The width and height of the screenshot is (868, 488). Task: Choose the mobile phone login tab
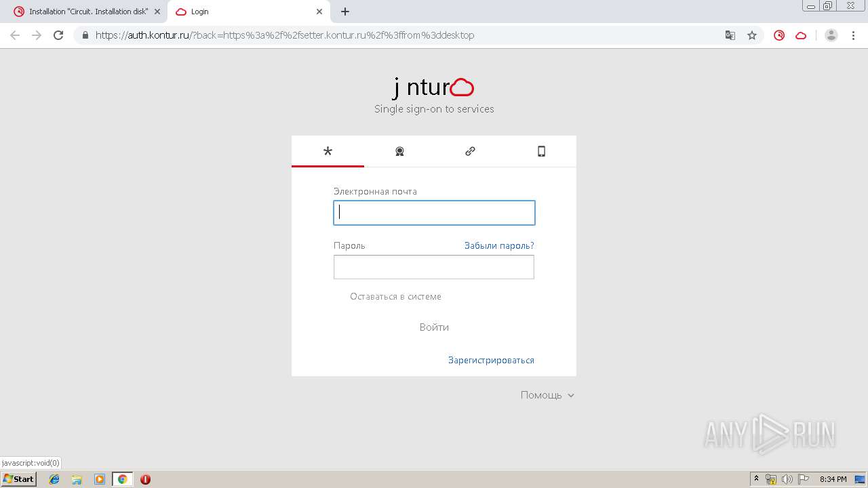541,151
